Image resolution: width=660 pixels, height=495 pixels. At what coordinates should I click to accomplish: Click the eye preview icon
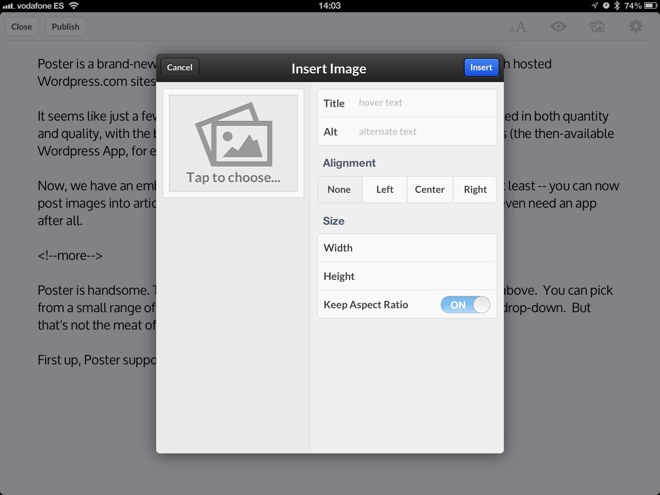pyautogui.click(x=558, y=27)
